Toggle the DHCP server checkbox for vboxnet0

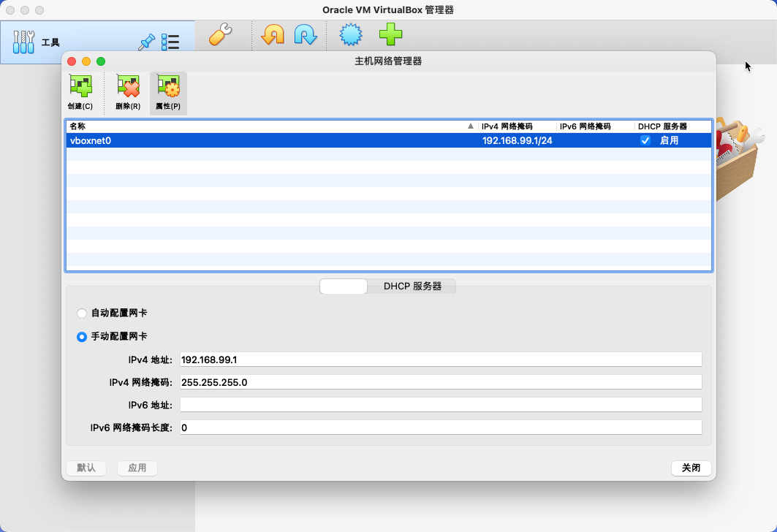pos(645,141)
